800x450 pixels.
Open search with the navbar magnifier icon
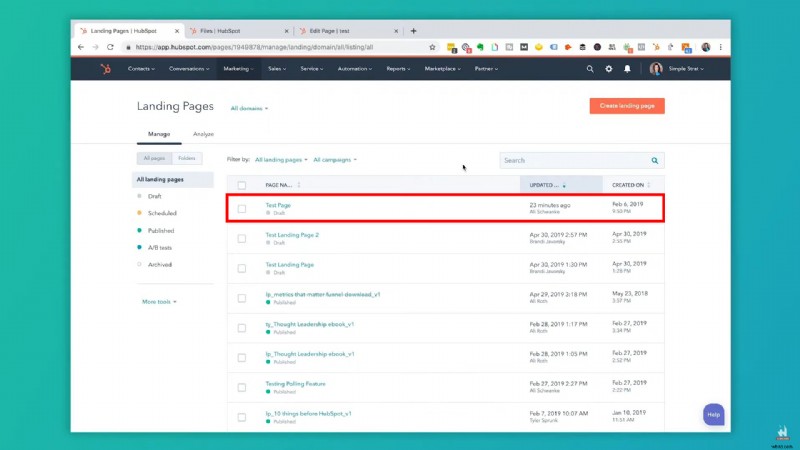pos(590,69)
